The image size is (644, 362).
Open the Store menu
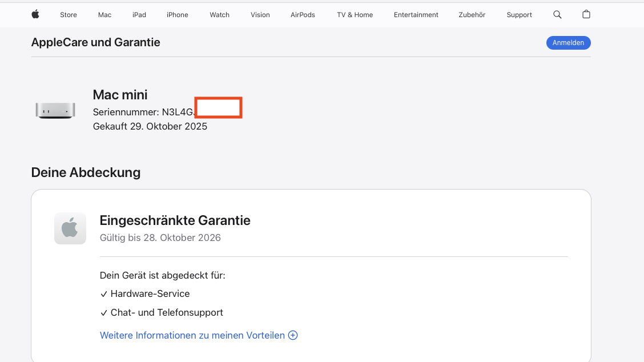coord(69,15)
